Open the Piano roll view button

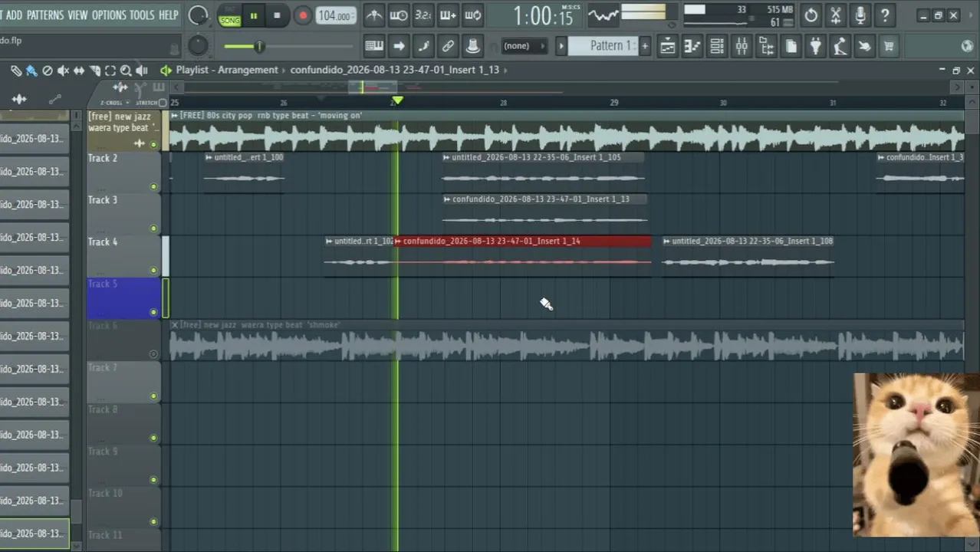pos(692,46)
